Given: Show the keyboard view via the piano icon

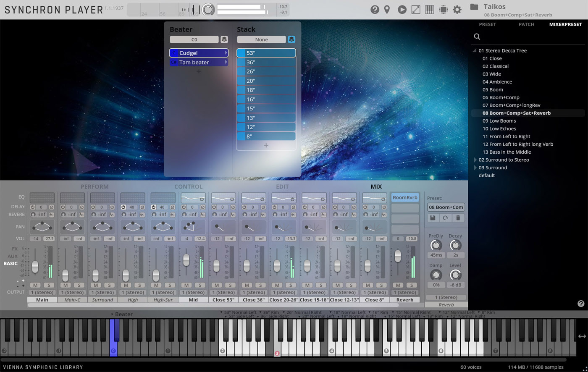Looking at the screenshot, I should (x=429, y=9).
